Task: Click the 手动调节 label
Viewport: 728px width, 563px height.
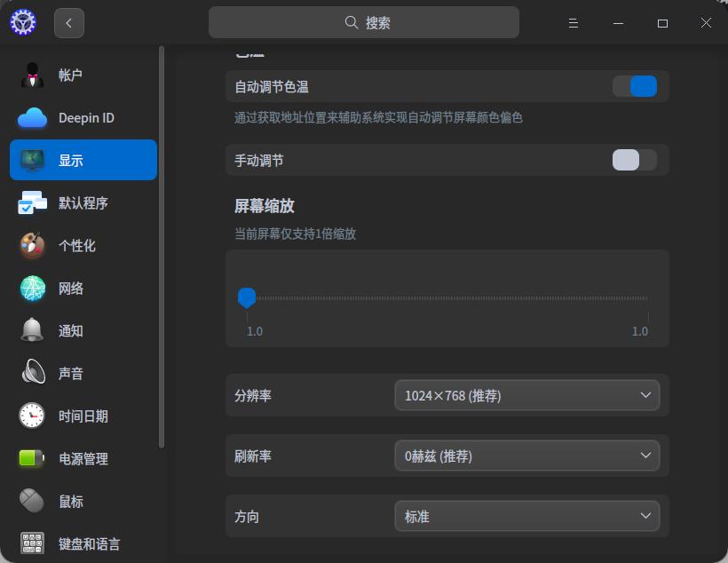Action: (x=259, y=161)
